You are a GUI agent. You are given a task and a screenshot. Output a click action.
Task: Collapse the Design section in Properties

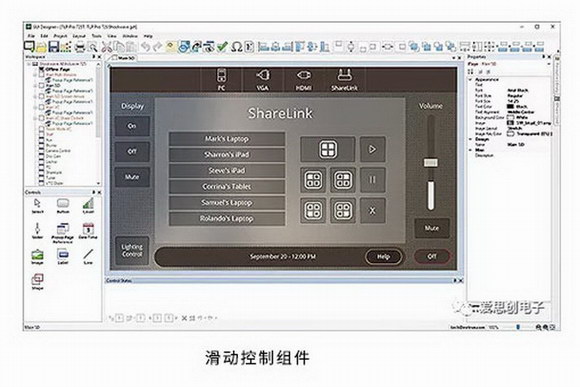coord(471,139)
